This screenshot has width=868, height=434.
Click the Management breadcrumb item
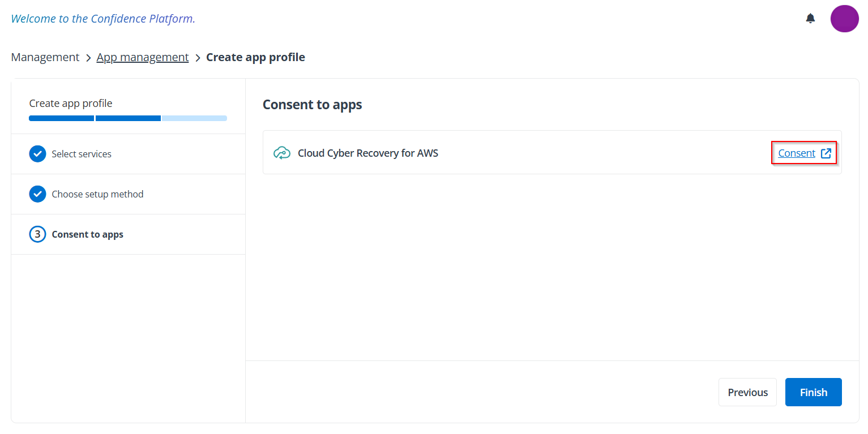pyautogui.click(x=45, y=57)
